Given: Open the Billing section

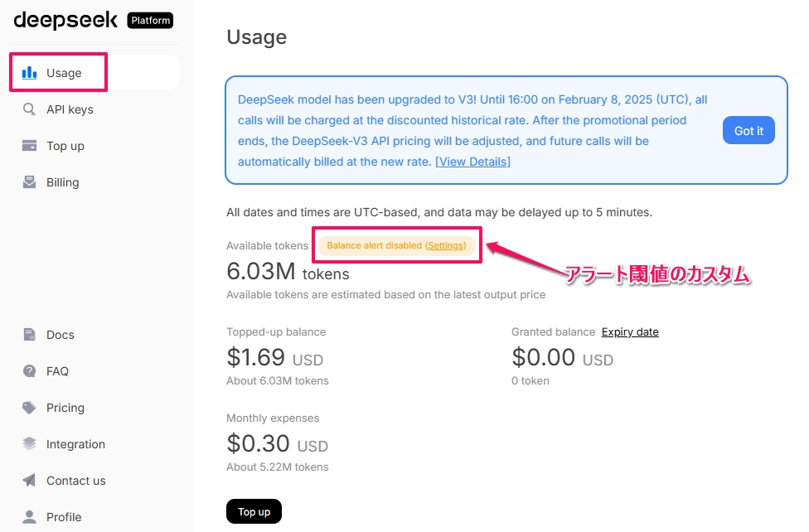Looking at the screenshot, I should pos(95,182).
